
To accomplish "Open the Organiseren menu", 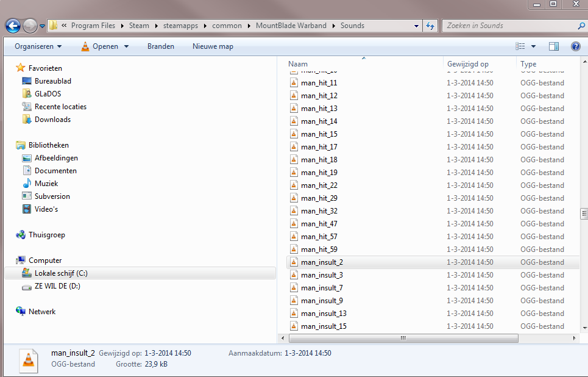I will tap(38, 46).
